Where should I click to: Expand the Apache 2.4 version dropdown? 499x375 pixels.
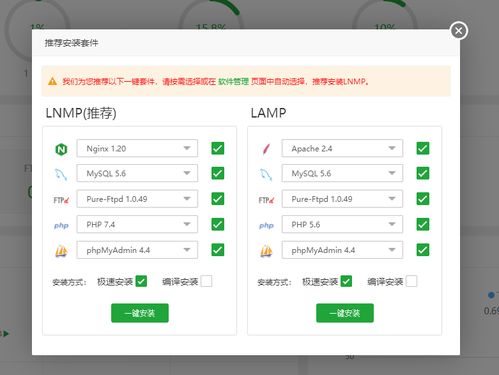point(342,148)
